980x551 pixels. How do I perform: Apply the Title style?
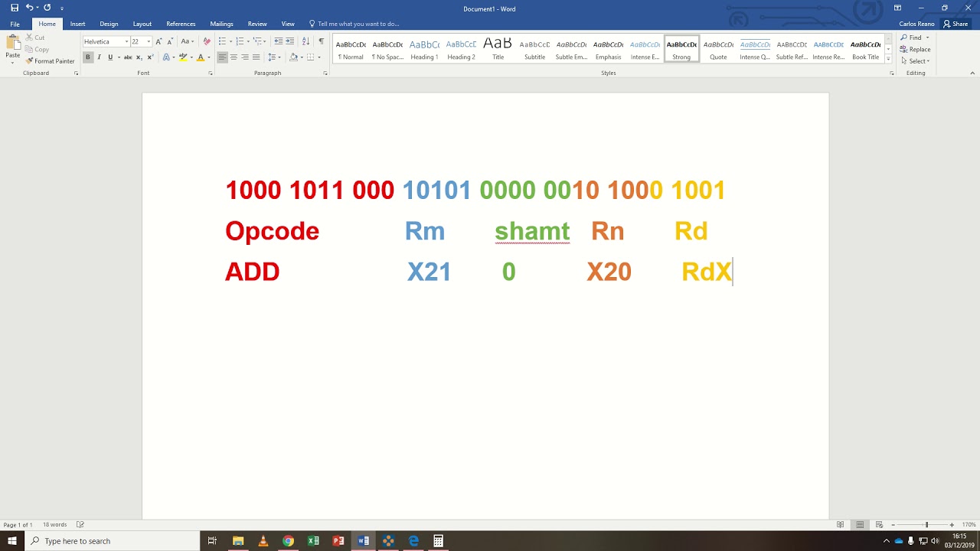[x=498, y=48]
